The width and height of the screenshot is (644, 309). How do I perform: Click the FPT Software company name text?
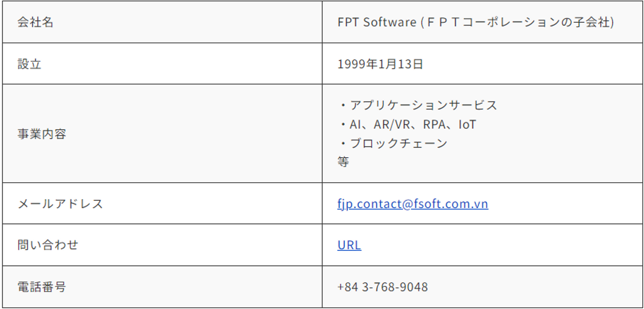[377, 22]
